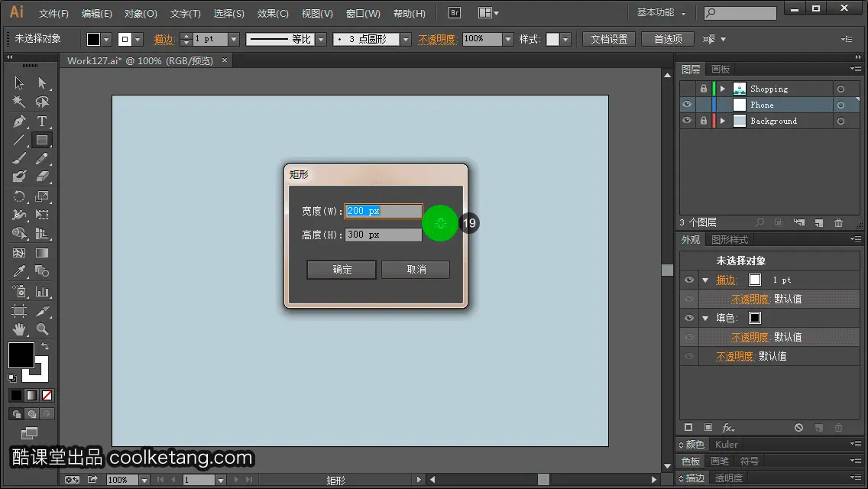Unlock the Shopping layer
Viewport: 868px width, 489px height.
(x=704, y=89)
